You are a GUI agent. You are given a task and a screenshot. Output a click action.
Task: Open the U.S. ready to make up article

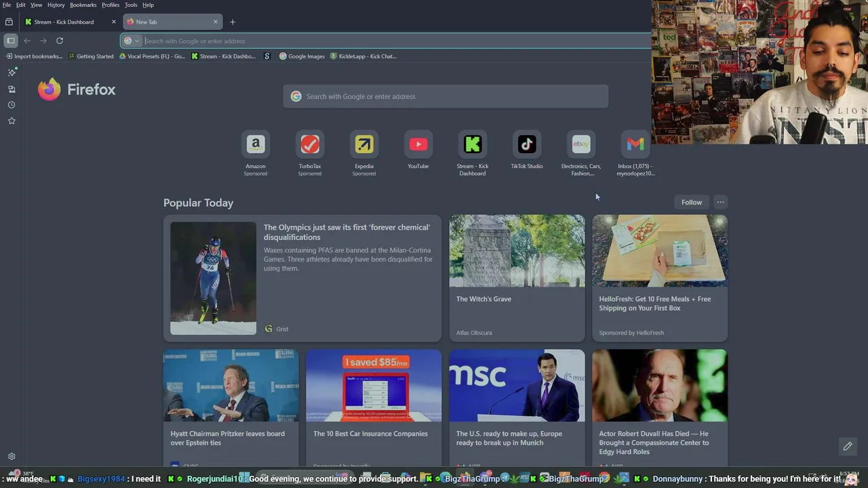click(x=517, y=408)
